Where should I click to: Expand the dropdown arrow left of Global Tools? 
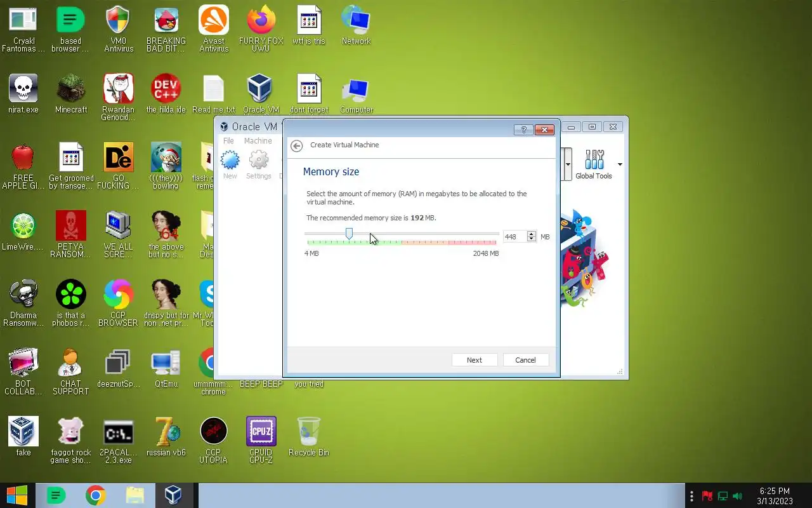pyautogui.click(x=568, y=165)
